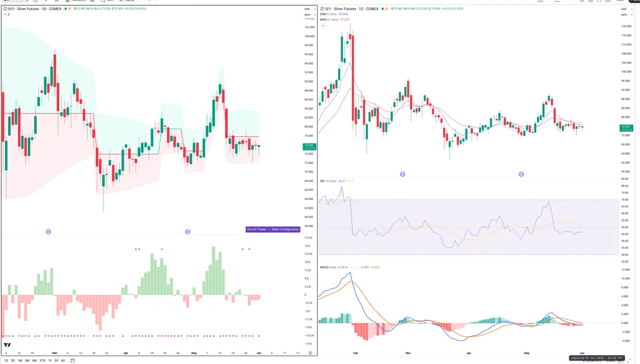This screenshot has width=640, height=364.
Task: Click May contract-roll marker in left chart
Action: pos(188,231)
